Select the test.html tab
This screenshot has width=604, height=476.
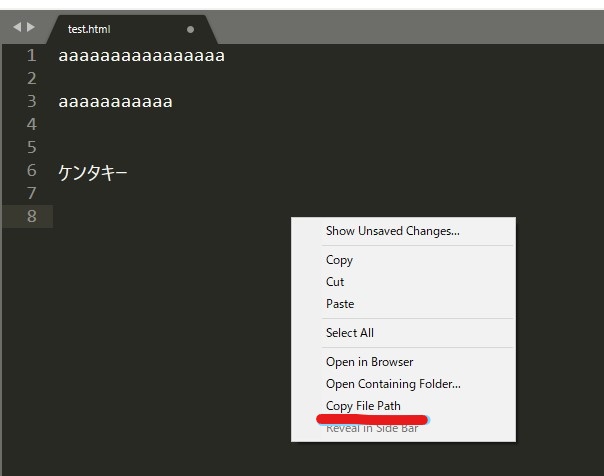(x=131, y=29)
